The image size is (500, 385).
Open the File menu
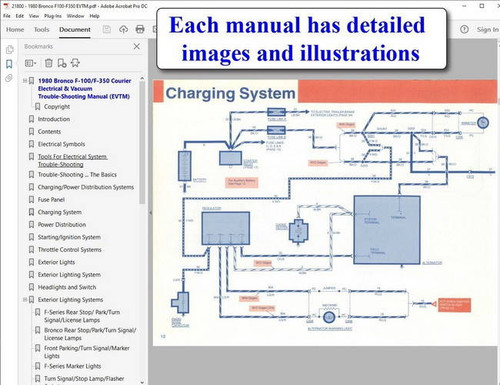pyautogui.click(x=7, y=16)
